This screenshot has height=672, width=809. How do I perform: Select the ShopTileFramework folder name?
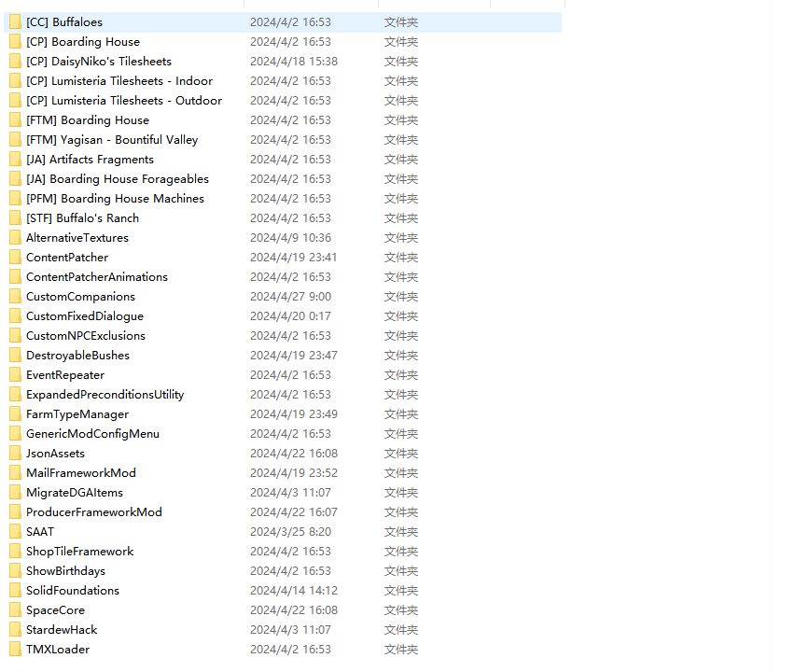80,552
